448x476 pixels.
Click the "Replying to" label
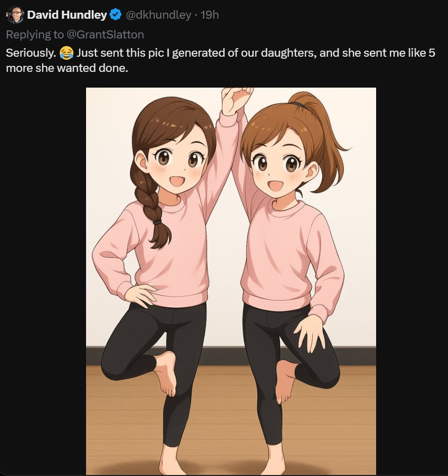34,35
